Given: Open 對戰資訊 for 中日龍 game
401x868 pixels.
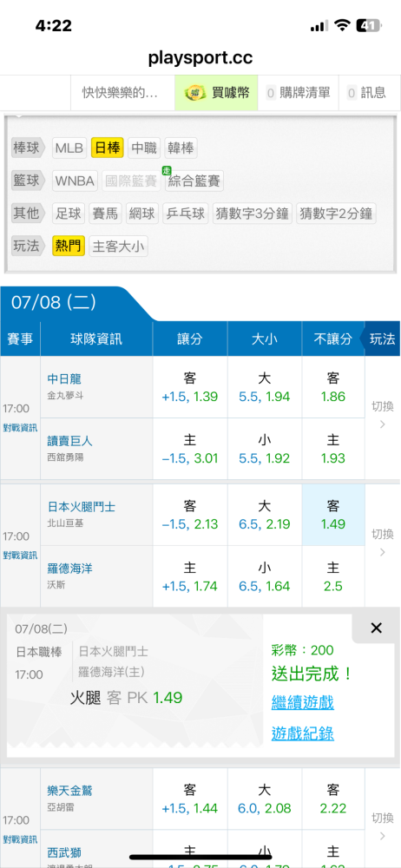Looking at the screenshot, I should click(20, 427).
